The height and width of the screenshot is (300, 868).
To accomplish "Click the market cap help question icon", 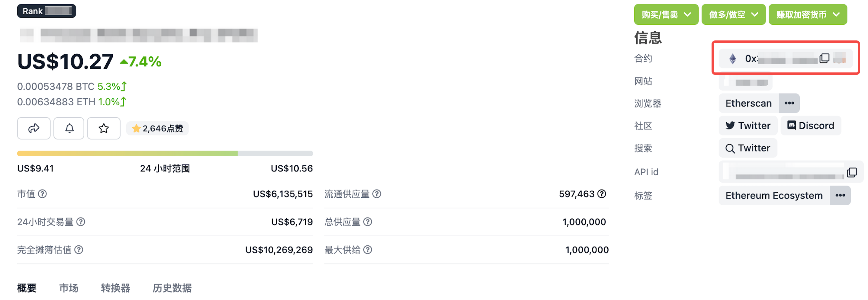I will pyautogui.click(x=43, y=194).
